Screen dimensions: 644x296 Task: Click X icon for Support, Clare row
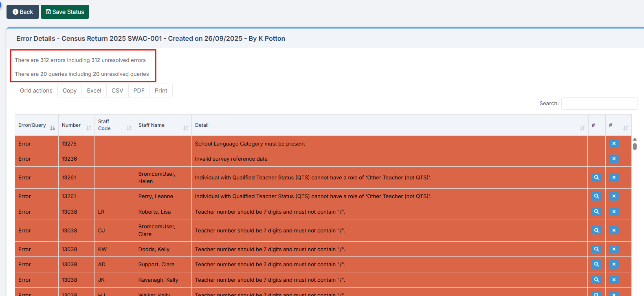[614, 264]
